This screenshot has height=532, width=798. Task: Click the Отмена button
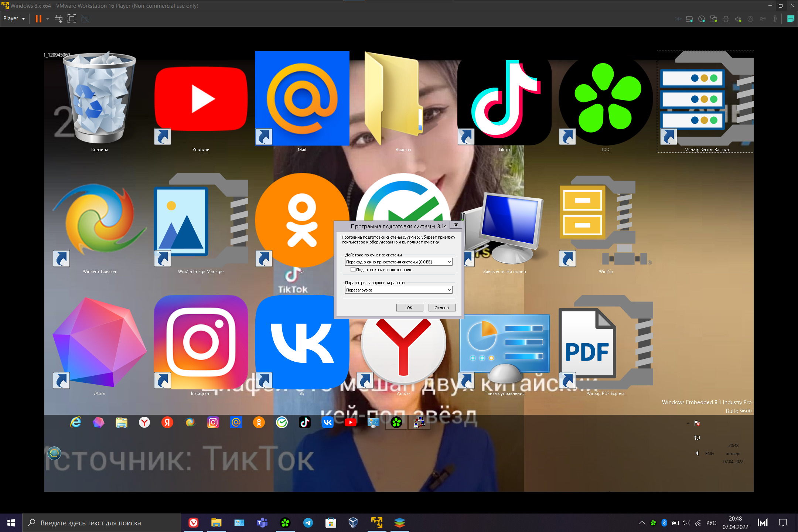(441, 308)
